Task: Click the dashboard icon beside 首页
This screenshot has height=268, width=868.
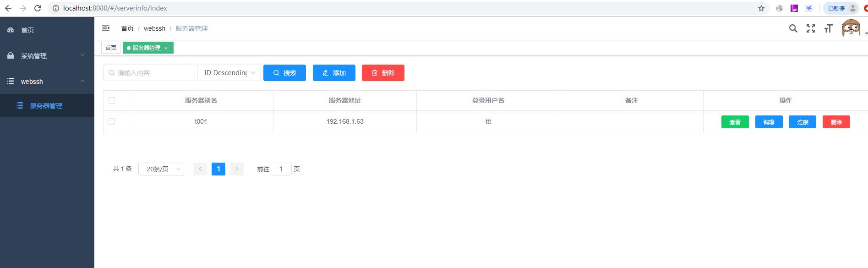Action: [x=11, y=30]
